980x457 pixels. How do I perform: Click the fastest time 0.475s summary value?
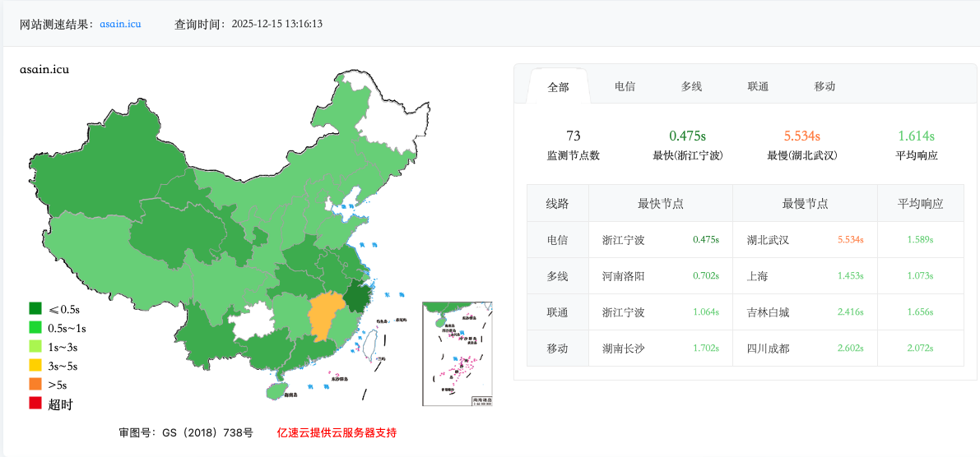point(688,136)
